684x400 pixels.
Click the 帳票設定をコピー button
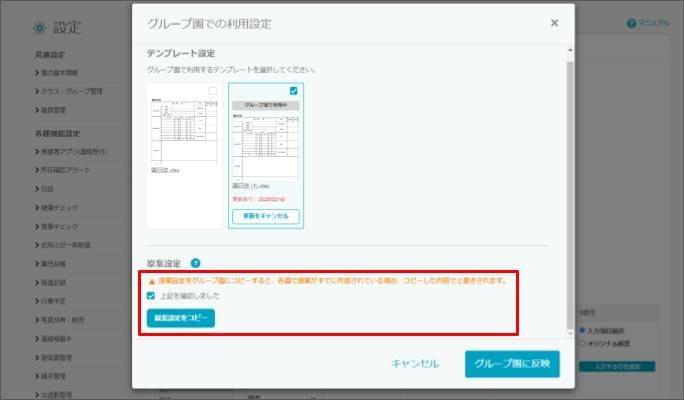[181, 318]
